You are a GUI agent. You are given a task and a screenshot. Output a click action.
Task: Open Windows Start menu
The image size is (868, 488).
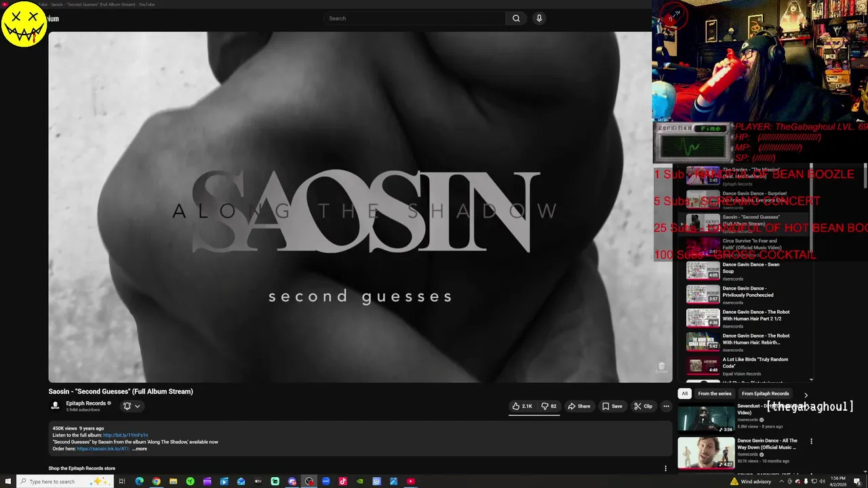(8, 481)
